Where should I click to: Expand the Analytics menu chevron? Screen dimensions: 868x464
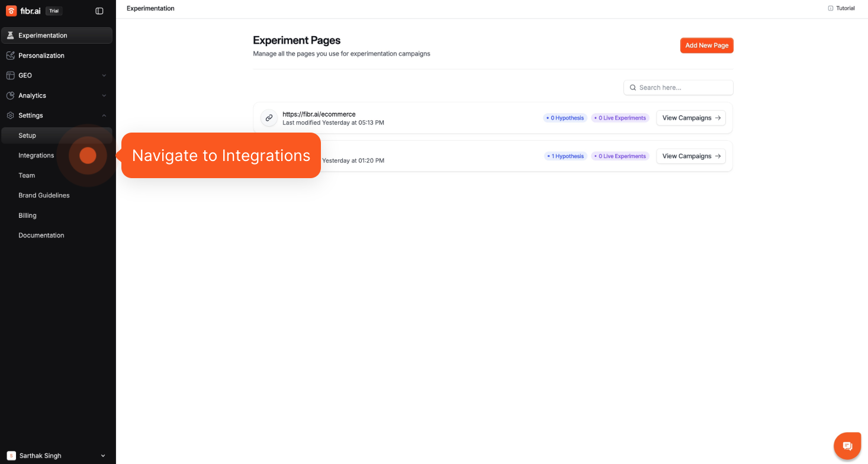click(104, 96)
